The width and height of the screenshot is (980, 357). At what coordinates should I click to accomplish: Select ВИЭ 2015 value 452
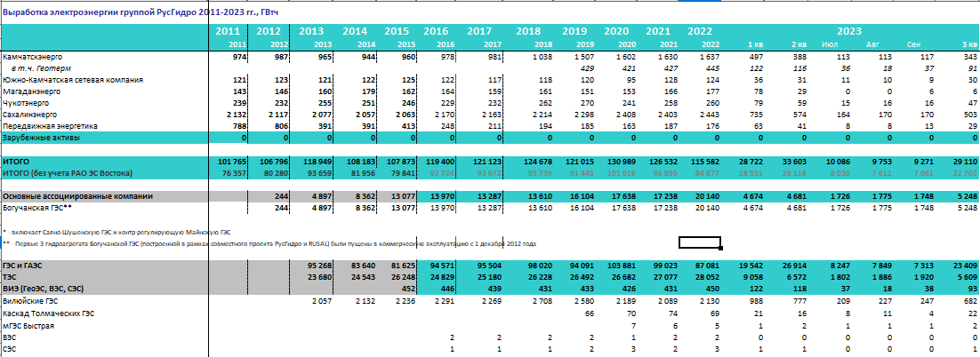click(x=408, y=290)
